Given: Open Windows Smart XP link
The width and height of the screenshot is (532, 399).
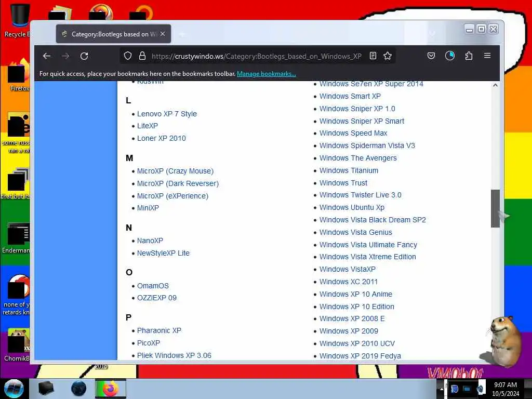Looking at the screenshot, I should coord(350,96).
